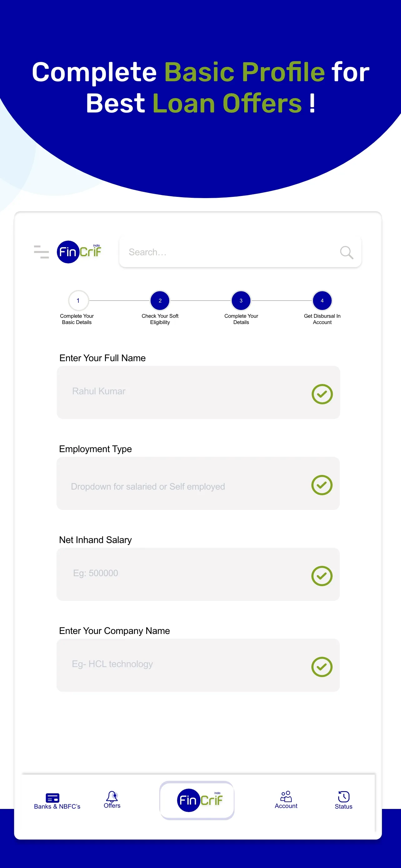Click the Company Name green checkmark

click(322, 667)
